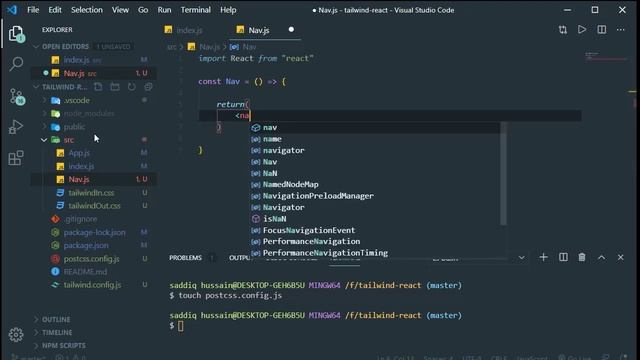The height and width of the screenshot is (360, 640).
Task: Click the editor minimap preview
Action: [606, 56]
